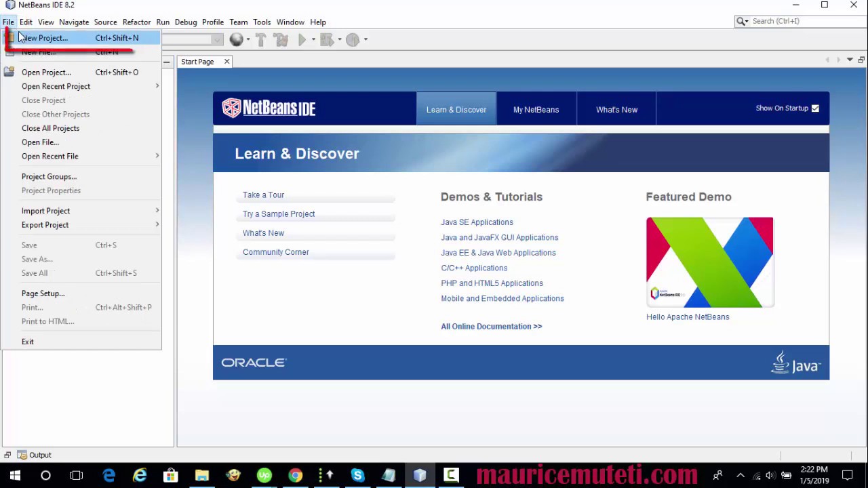Open Windows Start menu
868x488 pixels.
click(x=15, y=475)
